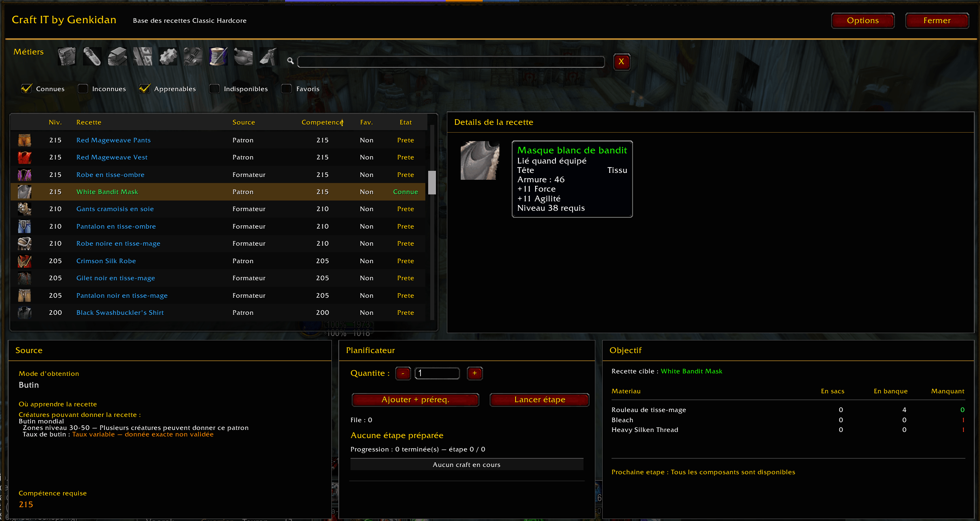Click the recipe search input field
Image resolution: width=980 pixels, height=521 pixels.
(451, 62)
